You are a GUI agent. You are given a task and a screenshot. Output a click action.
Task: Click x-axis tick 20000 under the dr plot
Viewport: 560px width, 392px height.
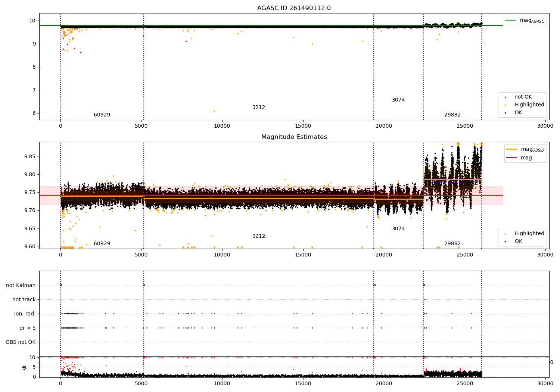(384, 384)
